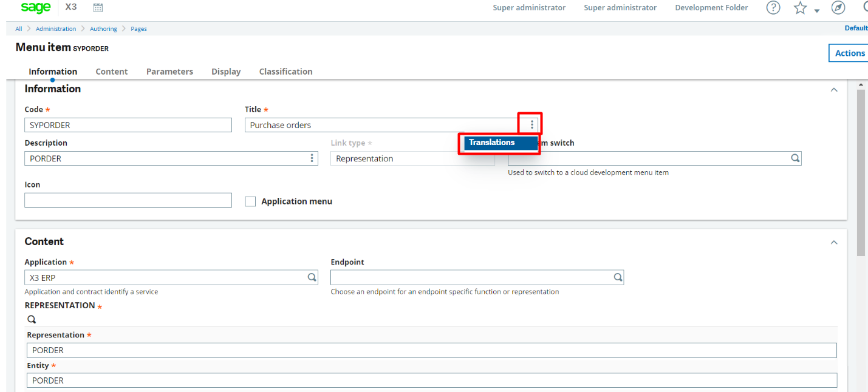Select the Classification tab

(x=285, y=71)
